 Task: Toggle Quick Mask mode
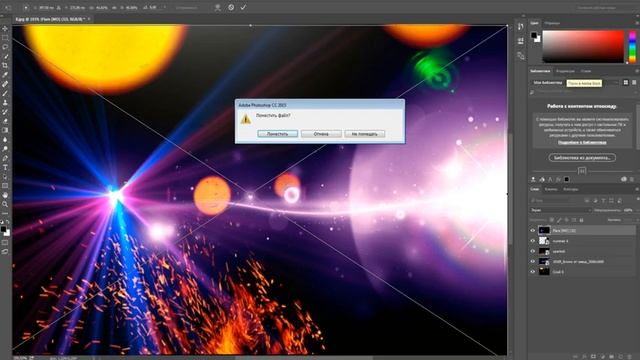(5, 242)
